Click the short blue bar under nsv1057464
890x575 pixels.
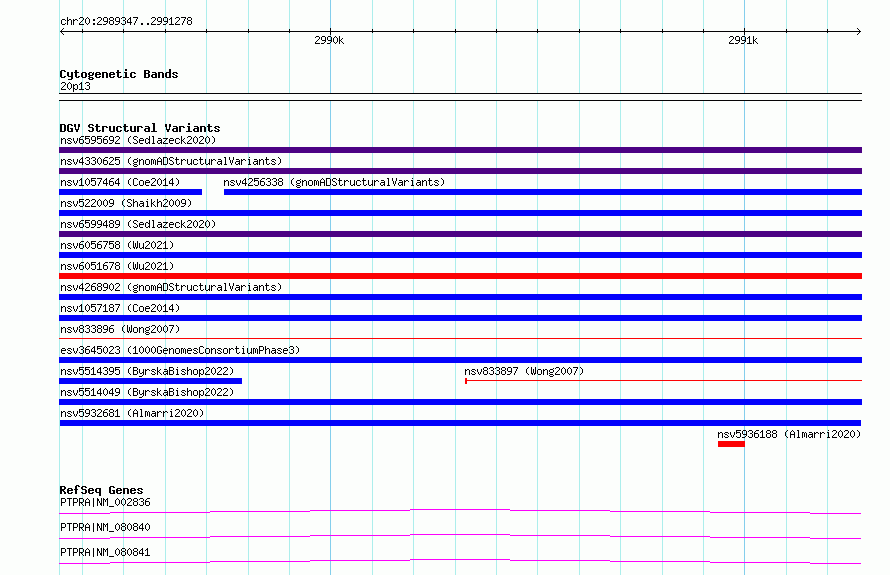coord(131,192)
